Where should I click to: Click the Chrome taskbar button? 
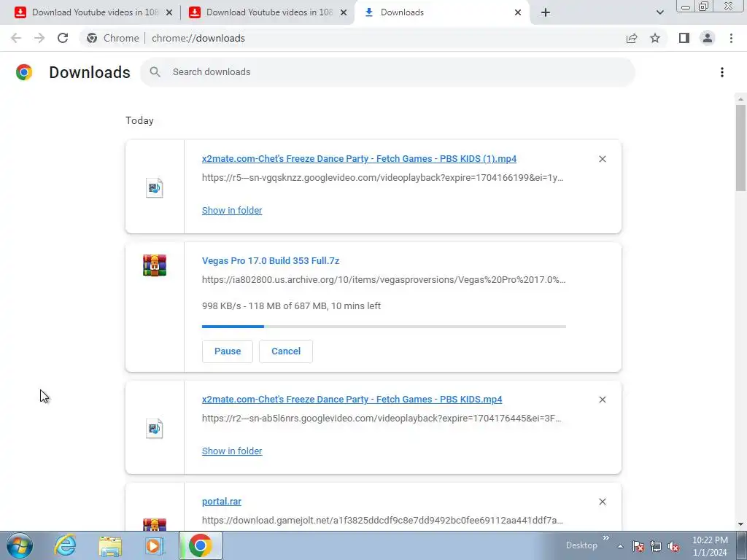[200, 545]
